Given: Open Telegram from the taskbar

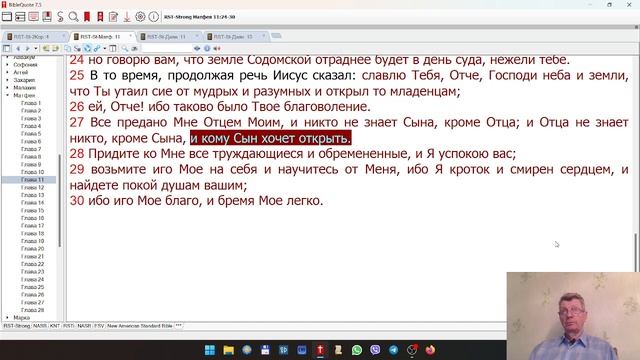Looking at the screenshot, I should [393, 350].
